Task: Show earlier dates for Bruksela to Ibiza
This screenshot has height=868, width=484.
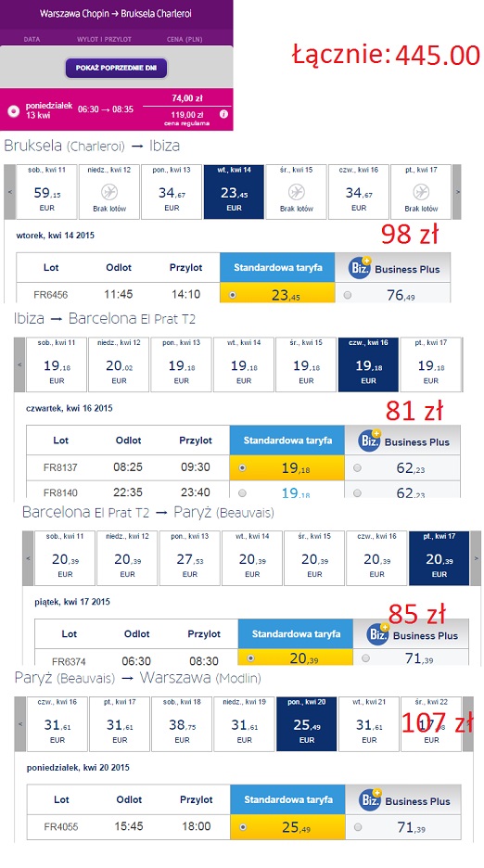Action: tap(9, 192)
